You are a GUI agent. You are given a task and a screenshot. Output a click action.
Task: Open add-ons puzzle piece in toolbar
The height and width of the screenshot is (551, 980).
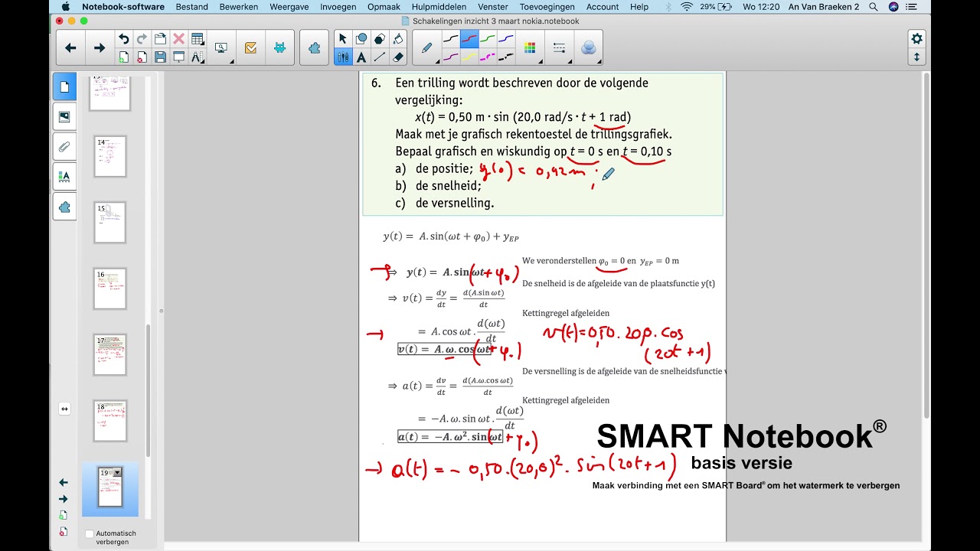[314, 48]
